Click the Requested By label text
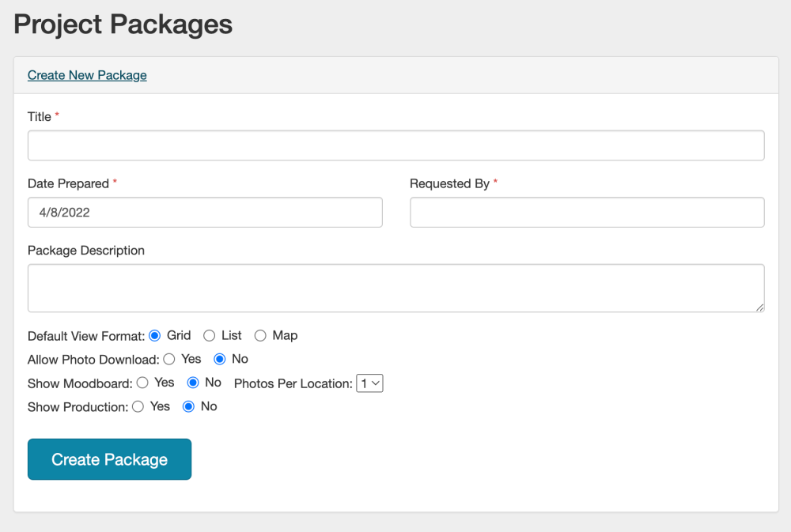 coord(449,183)
